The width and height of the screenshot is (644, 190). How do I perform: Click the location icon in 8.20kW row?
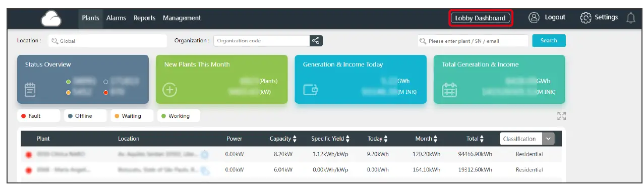pos(204,154)
